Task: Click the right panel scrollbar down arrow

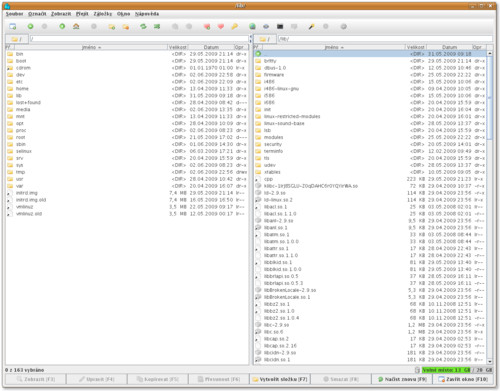Action: (490, 361)
